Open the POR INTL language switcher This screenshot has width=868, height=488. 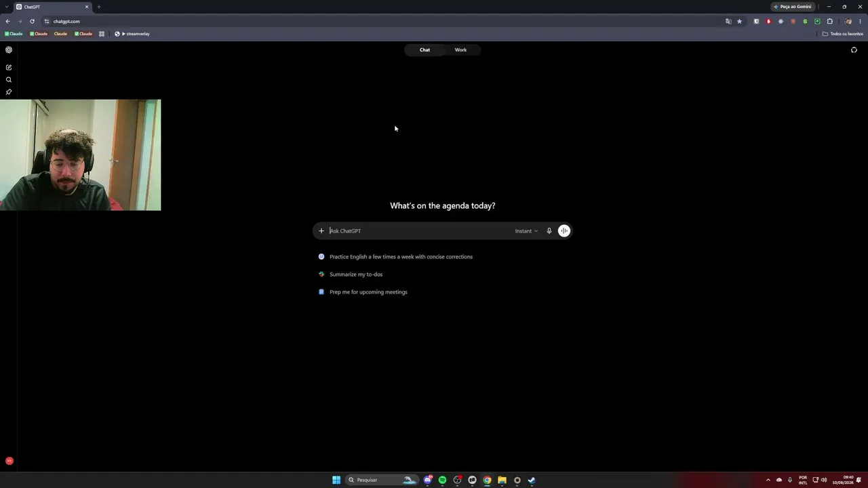[x=803, y=480]
